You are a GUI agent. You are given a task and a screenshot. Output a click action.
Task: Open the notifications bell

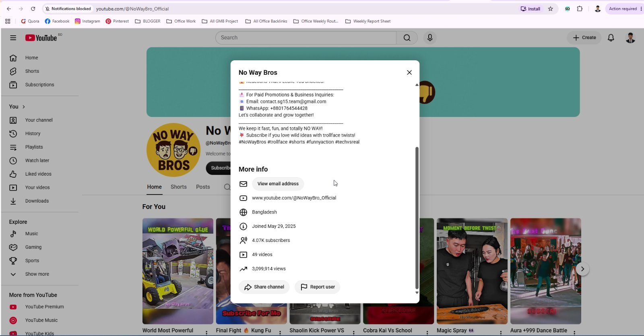click(x=611, y=38)
